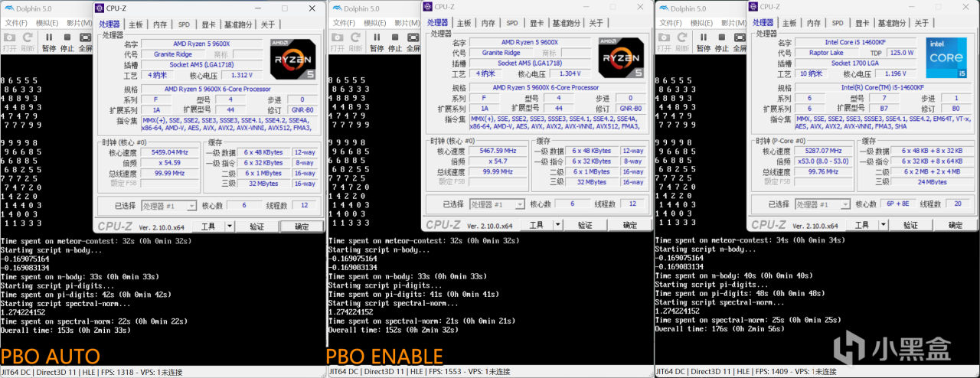Click Refresh (刷新) icon in right Dolphin toolbar

[x=681, y=37]
